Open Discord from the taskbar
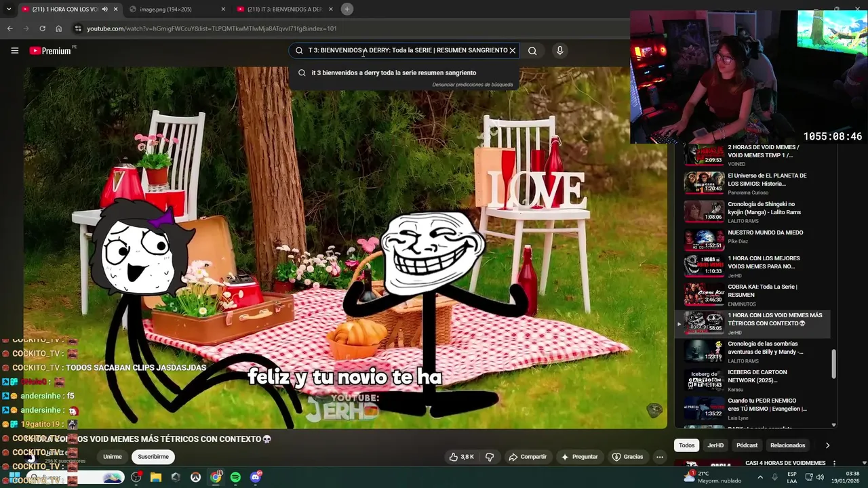 (x=256, y=477)
